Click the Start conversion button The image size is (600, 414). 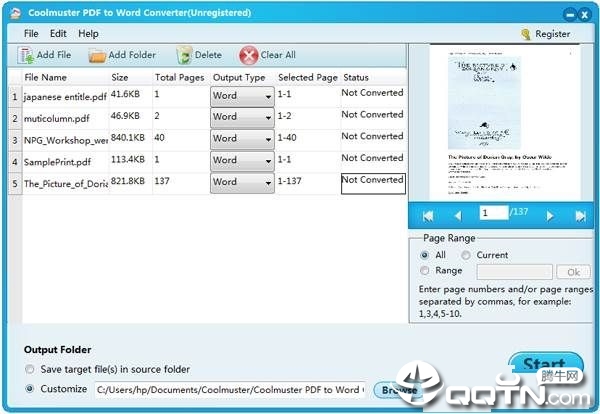pyautogui.click(x=546, y=363)
